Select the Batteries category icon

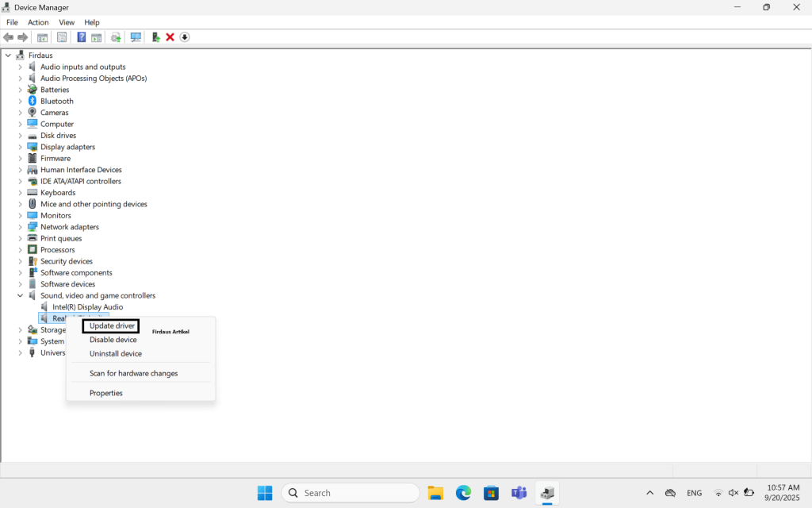pos(32,90)
